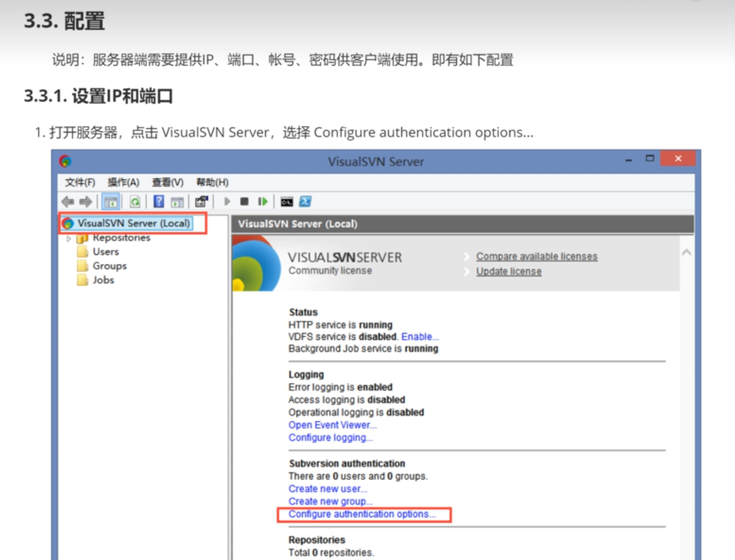Click the 'Subversion authentication' heading
This screenshot has height=560, width=735.
(347, 464)
